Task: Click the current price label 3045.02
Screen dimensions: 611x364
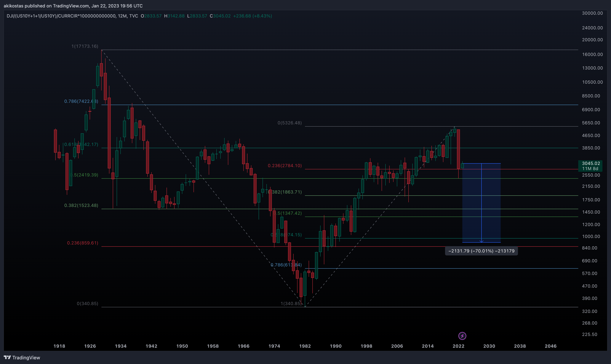Action: point(591,163)
